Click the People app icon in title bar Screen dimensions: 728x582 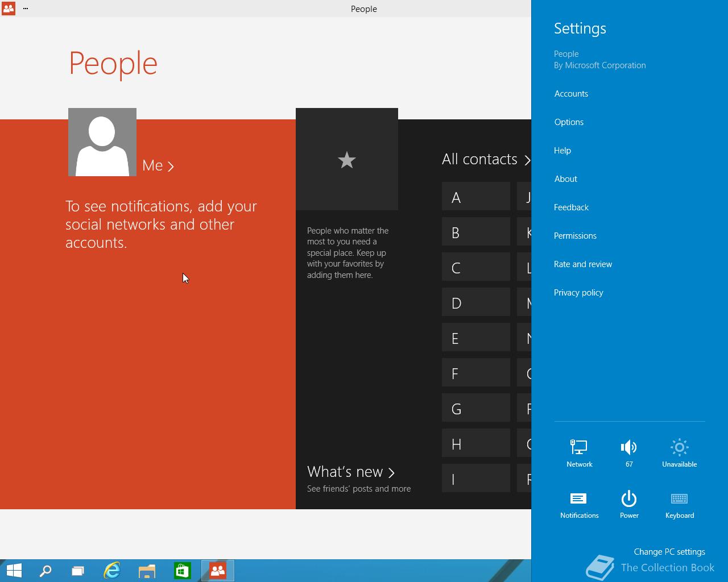tap(8, 9)
